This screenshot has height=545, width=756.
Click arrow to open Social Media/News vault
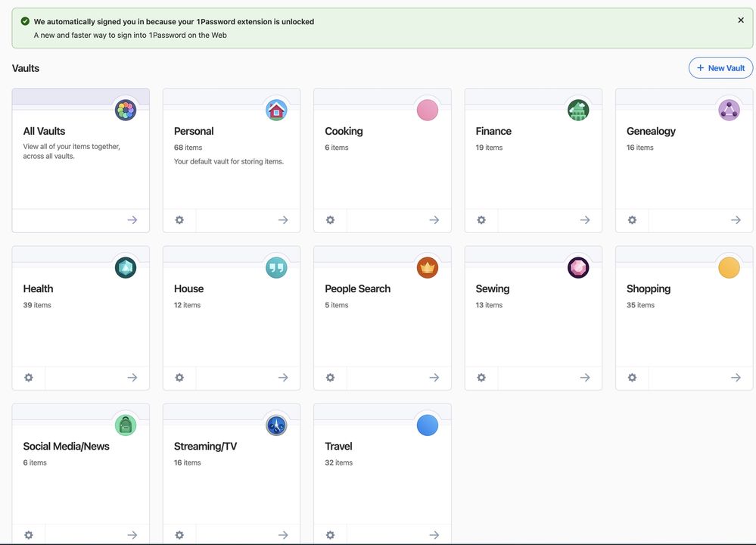[x=132, y=535]
